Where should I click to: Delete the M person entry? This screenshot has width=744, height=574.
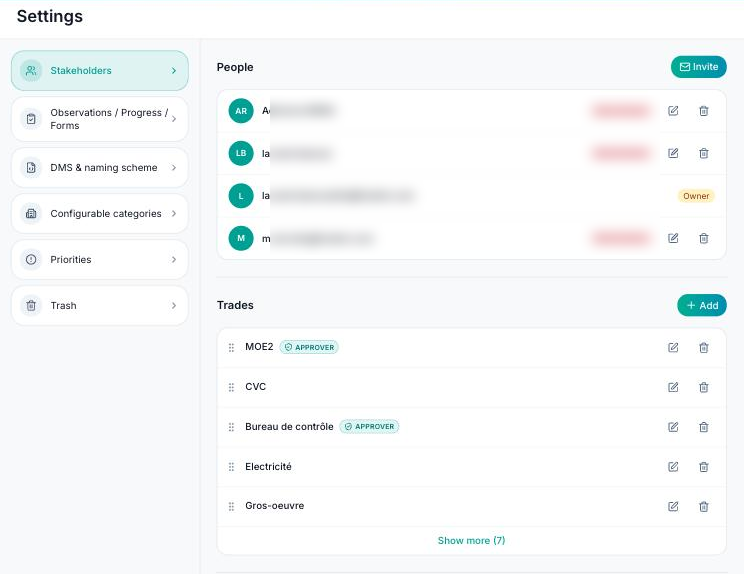click(704, 238)
